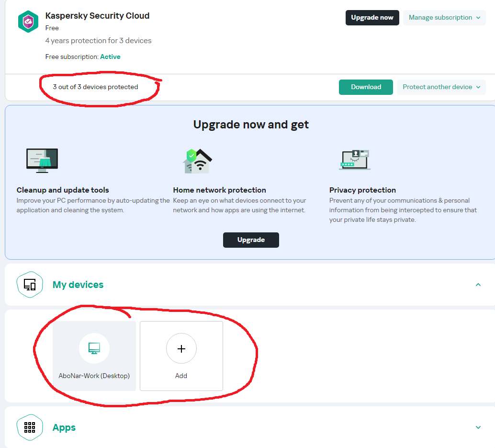The width and height of the screenshot is (495, 448).
Task: Click the Privacy protection heading
Action: (362, 190)
